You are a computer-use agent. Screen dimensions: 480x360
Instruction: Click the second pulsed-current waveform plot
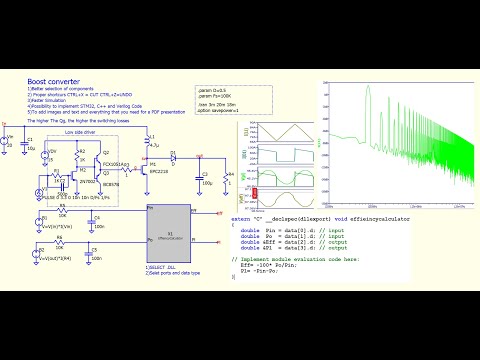[x=286, y=154]
